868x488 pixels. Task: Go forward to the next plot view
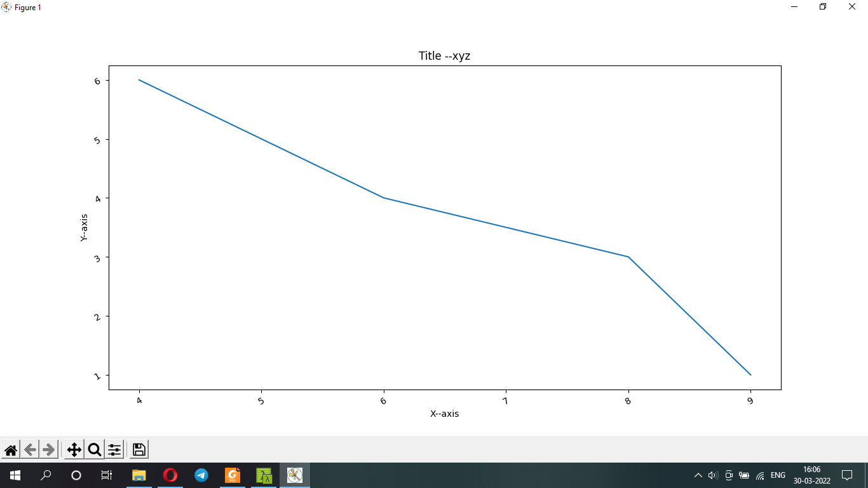coord(48,449)
